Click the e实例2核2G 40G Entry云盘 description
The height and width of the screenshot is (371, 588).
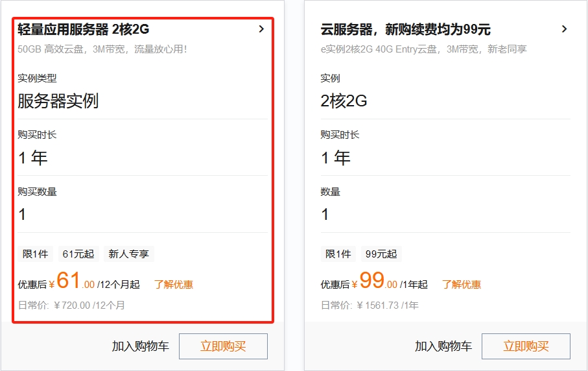coord(424,49)
